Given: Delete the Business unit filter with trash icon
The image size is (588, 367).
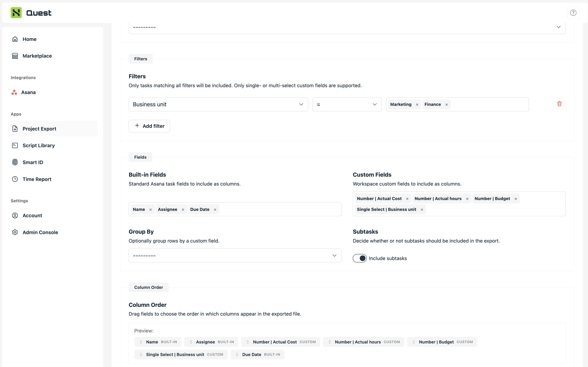Looking at the screenshot, I should 559,104.
